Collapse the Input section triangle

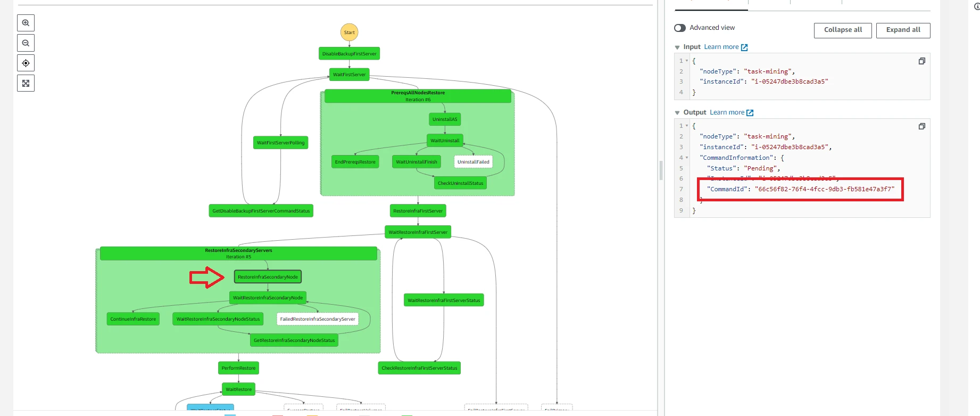click(677, 47)
